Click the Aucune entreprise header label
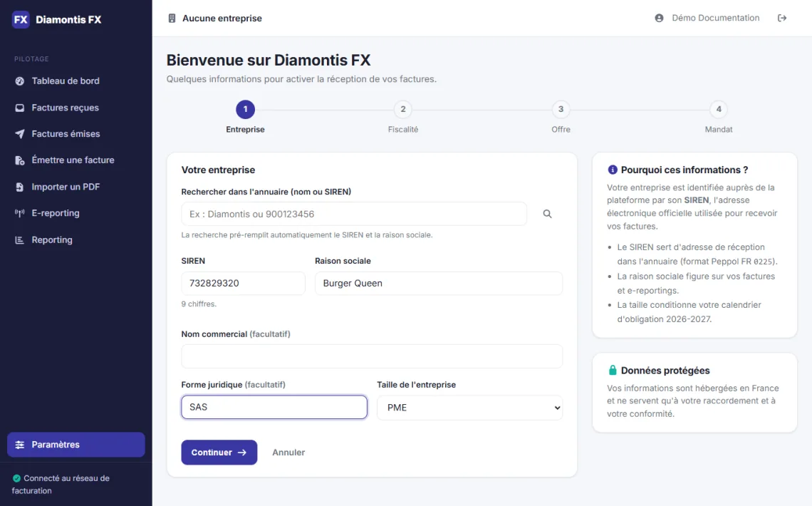This screenshot has height=506, width=812. [222, 18]
